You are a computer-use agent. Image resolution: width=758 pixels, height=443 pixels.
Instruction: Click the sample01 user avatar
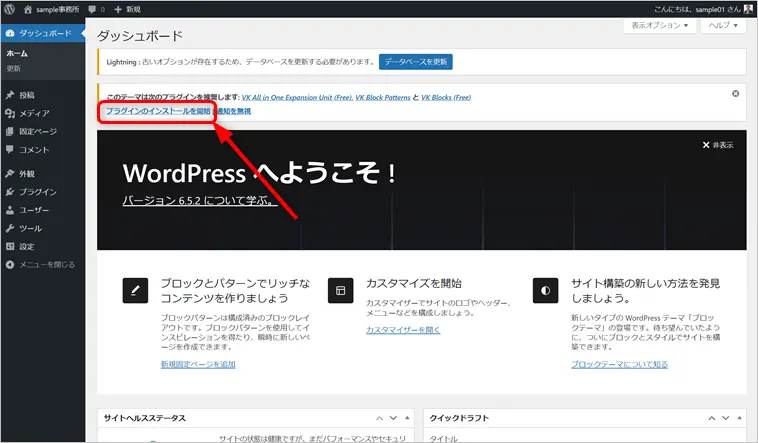tap(747, 8)
